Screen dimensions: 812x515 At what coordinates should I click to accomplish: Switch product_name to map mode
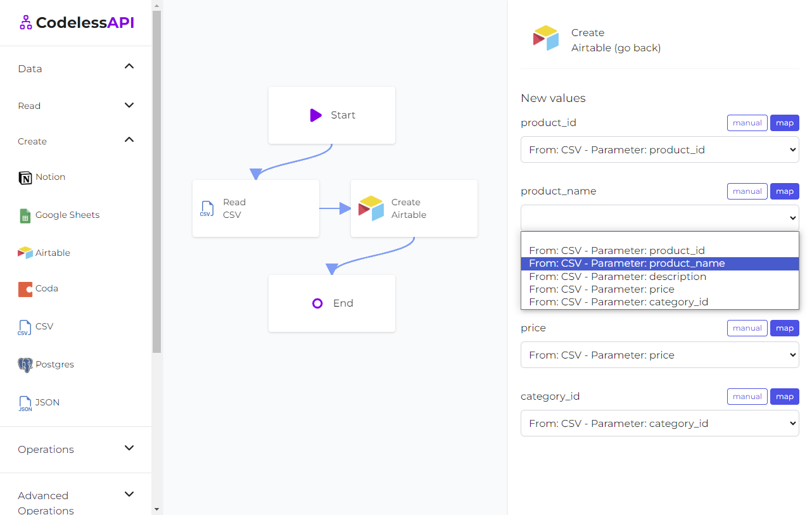point(785,191)
